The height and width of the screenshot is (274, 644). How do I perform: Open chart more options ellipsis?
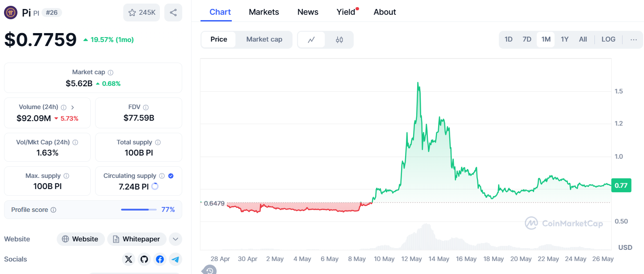tap(634, 39)
